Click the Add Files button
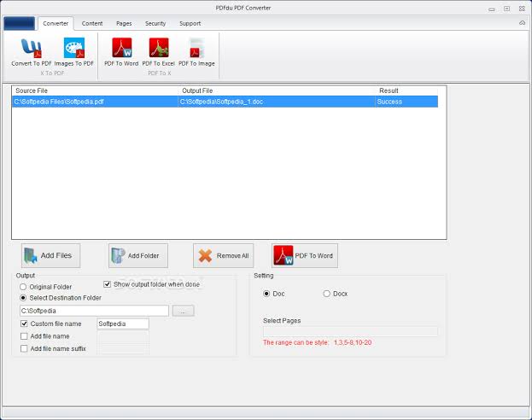The image size is (532, 420). (51, 255)
